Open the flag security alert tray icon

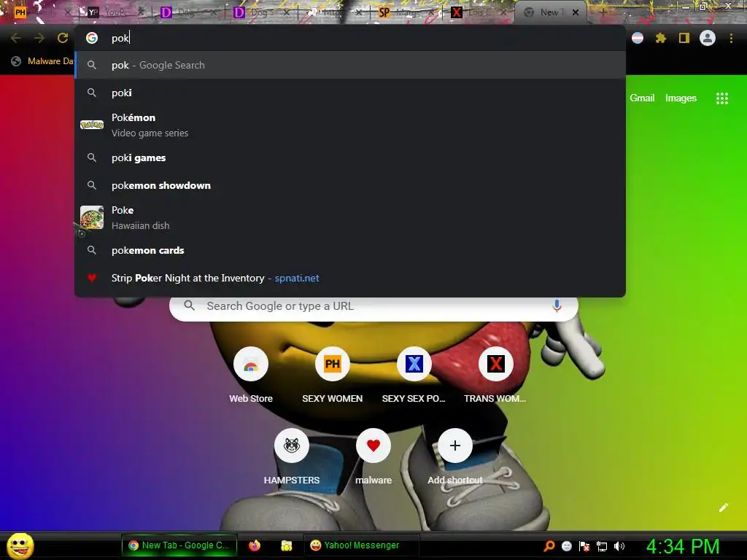pyautogui.click(x=584, y=546)
